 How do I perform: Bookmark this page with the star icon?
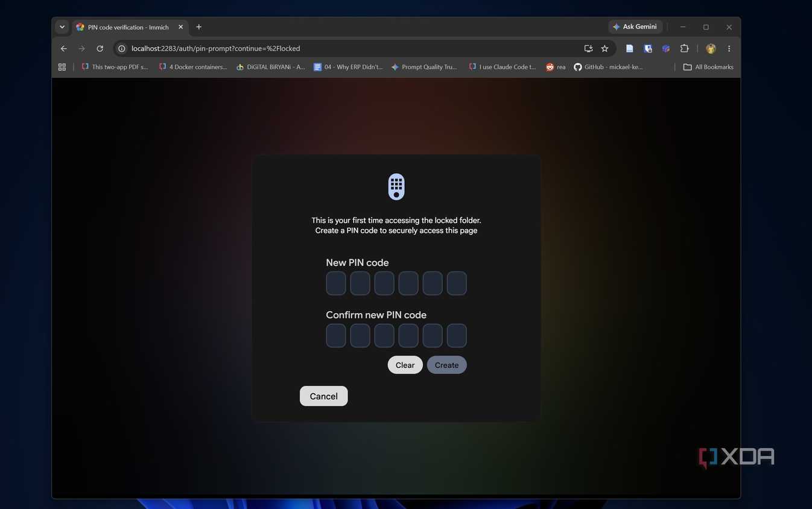pos(604,48)
